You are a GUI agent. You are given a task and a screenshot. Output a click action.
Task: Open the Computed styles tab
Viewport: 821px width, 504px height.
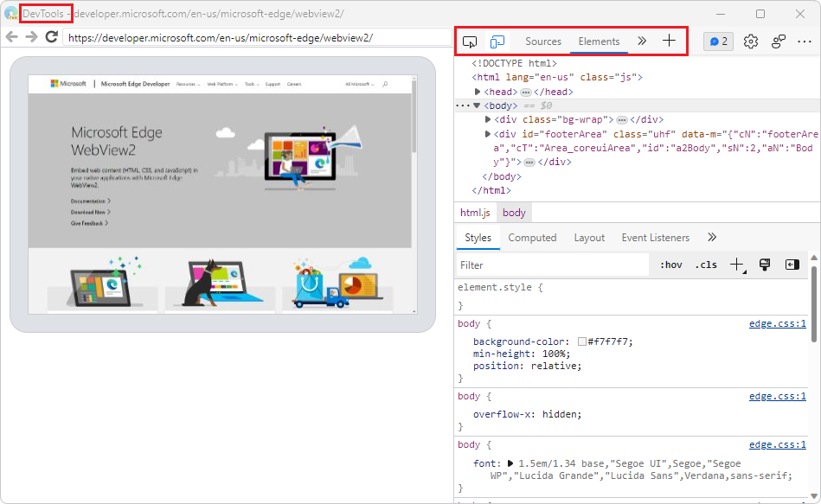coord(532,237)
